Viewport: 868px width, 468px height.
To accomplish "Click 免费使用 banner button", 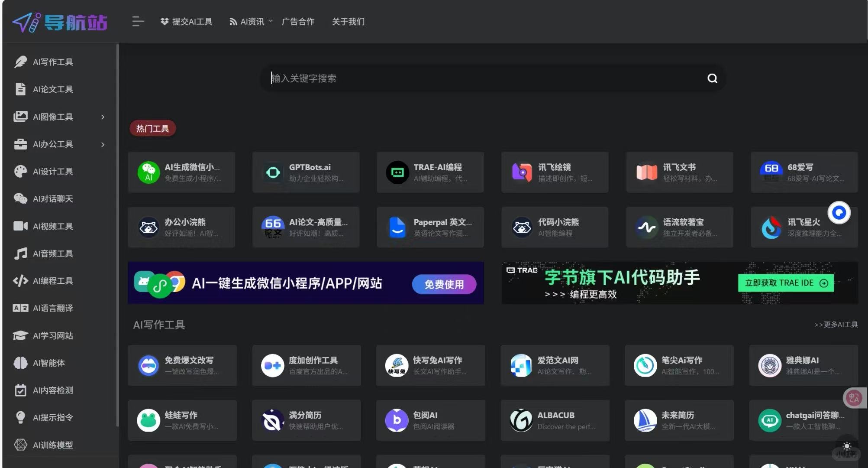I will [x=444, y=284].
